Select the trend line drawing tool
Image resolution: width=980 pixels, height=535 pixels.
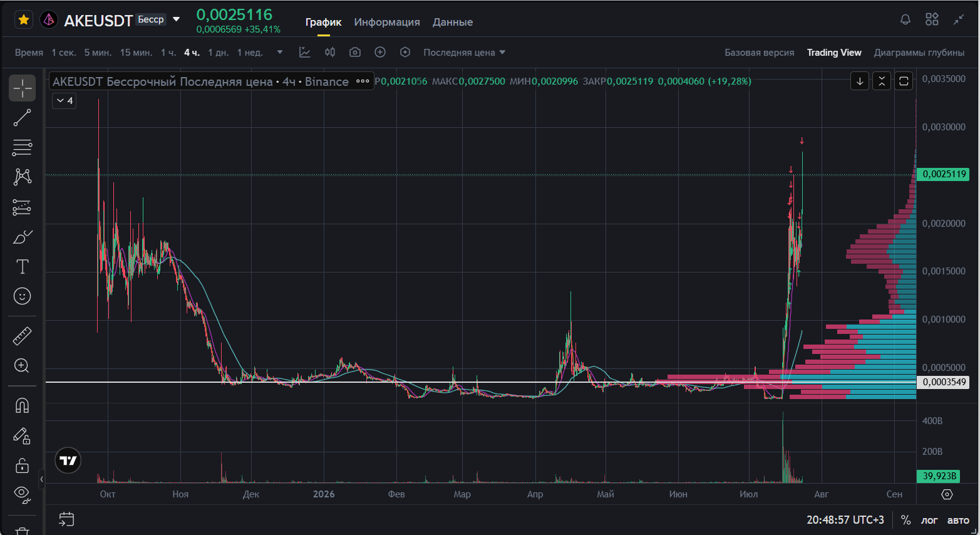[x=22, y=118]
